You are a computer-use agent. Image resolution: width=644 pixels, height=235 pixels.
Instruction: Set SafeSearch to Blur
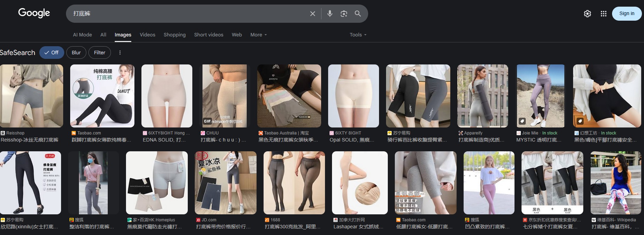76,53
